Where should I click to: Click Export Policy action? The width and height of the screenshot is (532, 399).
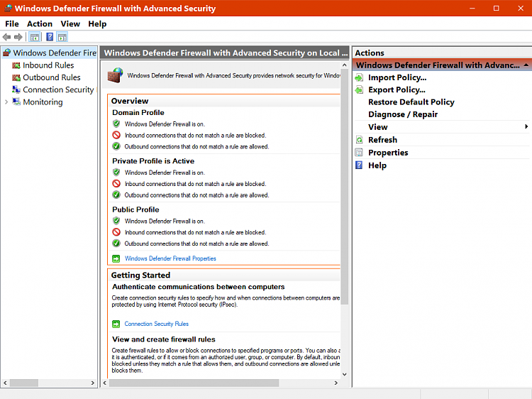pyautogui.click(x=397, y=90)
